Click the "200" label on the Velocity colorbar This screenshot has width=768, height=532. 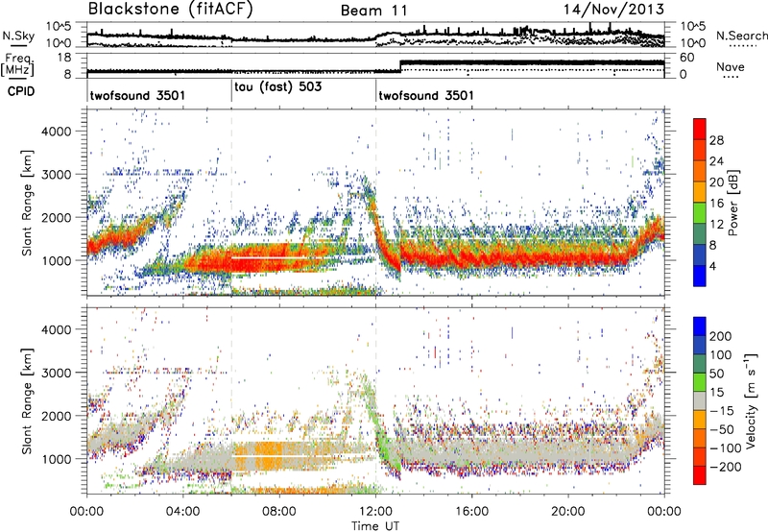pos(721,336)
